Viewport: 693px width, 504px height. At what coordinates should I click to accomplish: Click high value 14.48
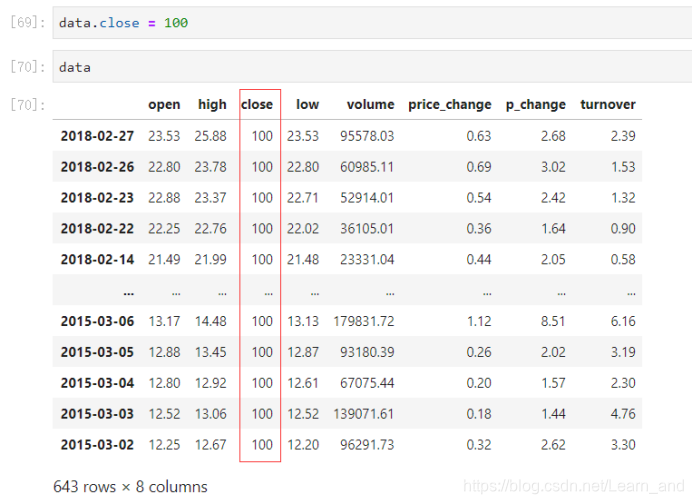[x=211, y=321]
